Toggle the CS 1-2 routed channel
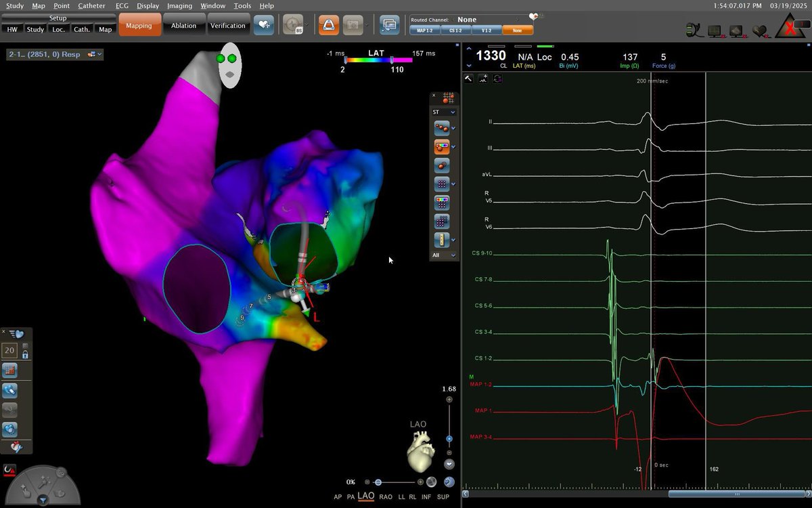The height and width of the screenshot is (508, 812). [x=455, y=30]
